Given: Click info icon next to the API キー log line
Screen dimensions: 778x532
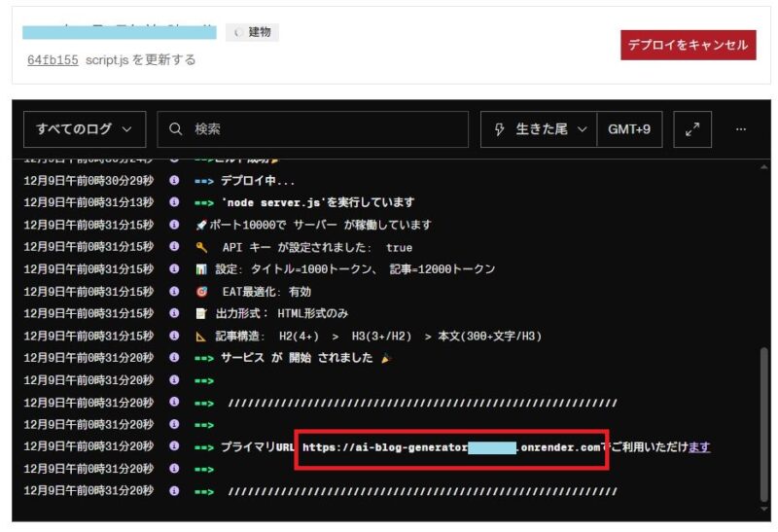Looking at the screenshot, I should coord(174,247).
